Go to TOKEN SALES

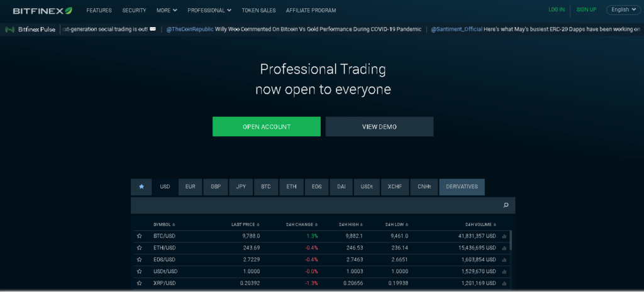coord(258,11)
